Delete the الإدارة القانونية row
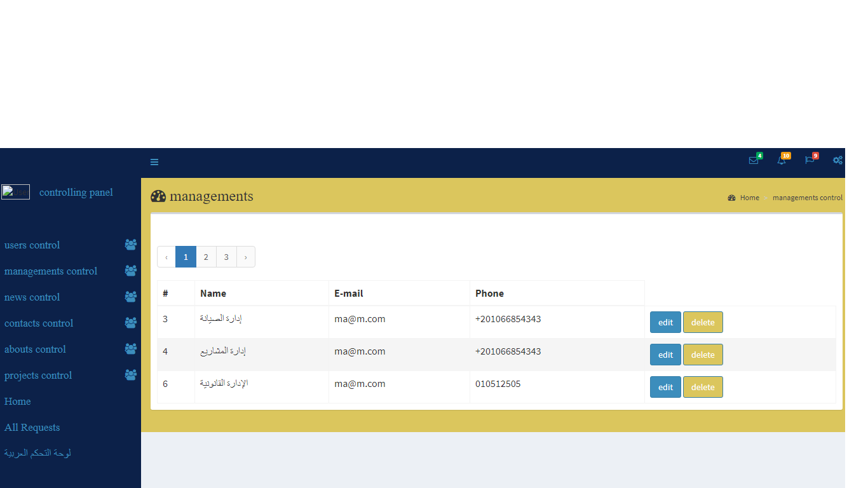 [703, 387]
